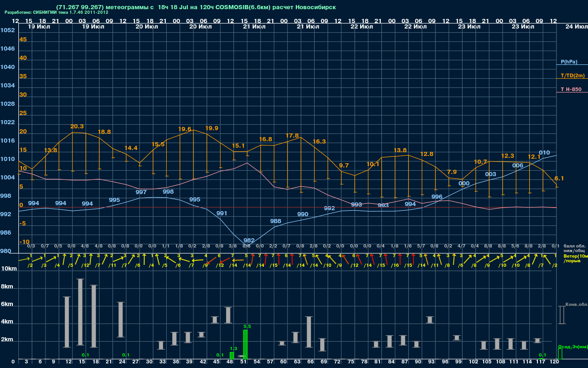Click the pressure label 010 on curve
588x368 pixels.
click(544, 153)
